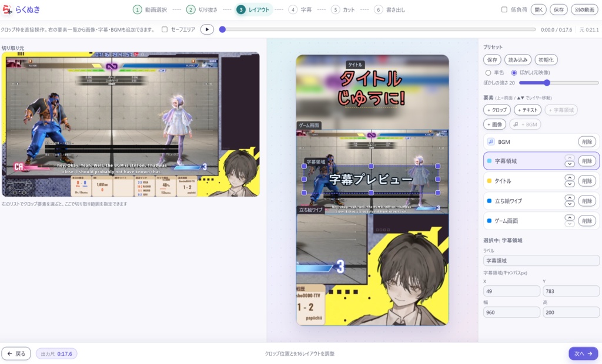Select the 単色 background radio option

[x=489, y=72]
